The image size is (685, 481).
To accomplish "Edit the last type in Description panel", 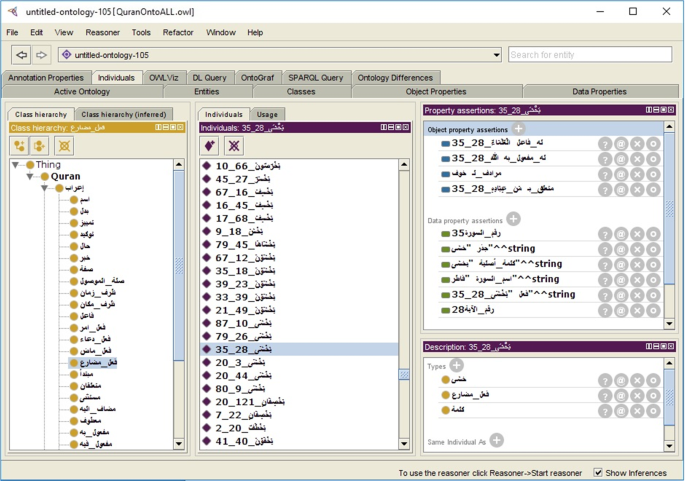I will tap(654, 411).
